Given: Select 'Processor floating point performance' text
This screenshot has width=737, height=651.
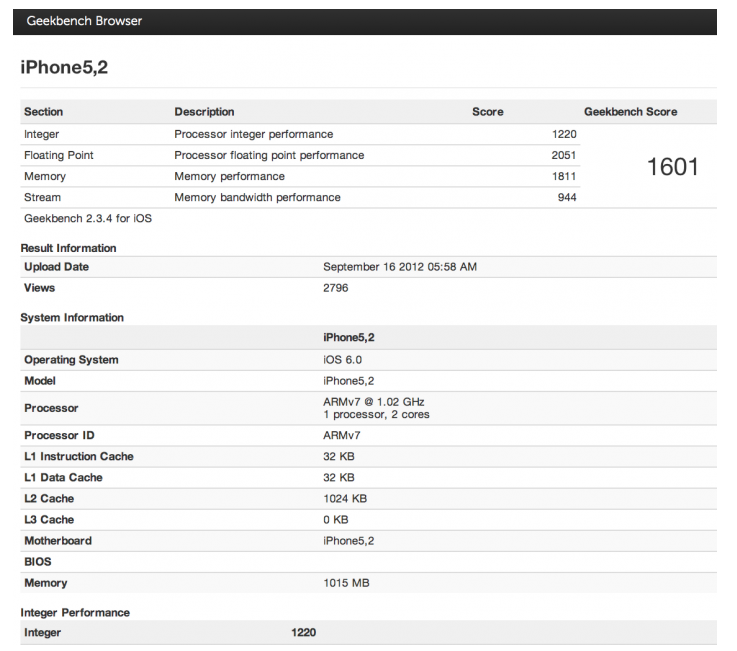Looking at the screenshot, I should coord(269,155).
